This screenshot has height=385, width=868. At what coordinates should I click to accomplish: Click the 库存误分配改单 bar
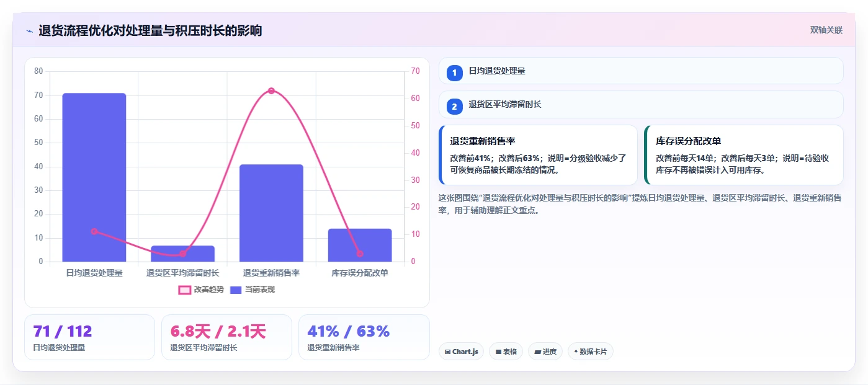pos(360,245)
